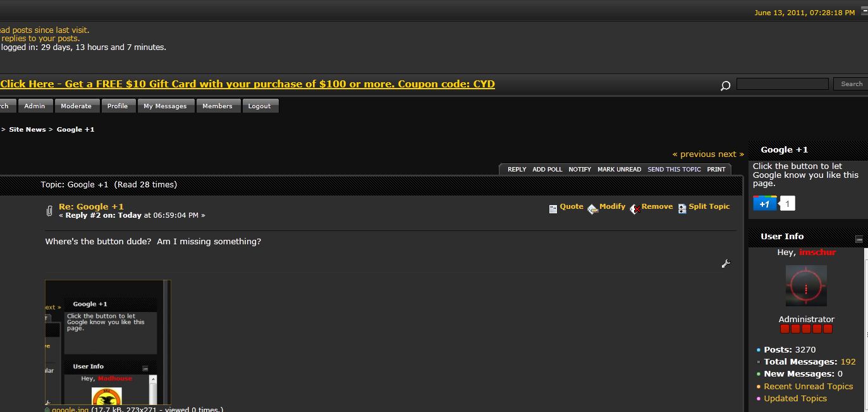This screenshot has height=412, width=868.
Task: Open the My Messages menu tab
Action: [x=165, y=106]
